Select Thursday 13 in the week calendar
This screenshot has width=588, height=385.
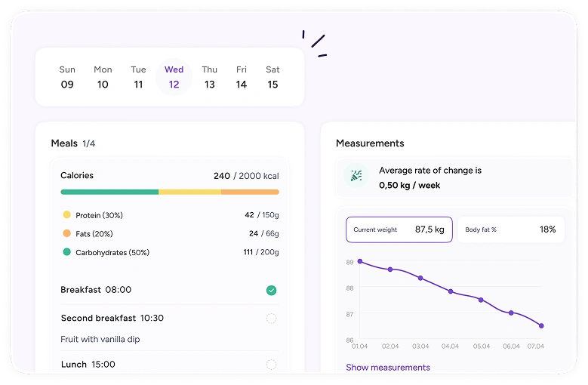click(209, 77)
